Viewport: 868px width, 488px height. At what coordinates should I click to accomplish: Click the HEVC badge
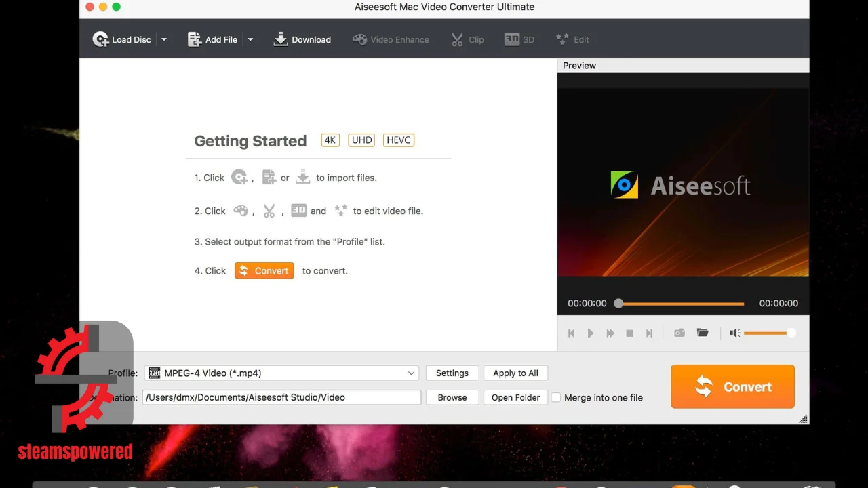click(399, 140)
